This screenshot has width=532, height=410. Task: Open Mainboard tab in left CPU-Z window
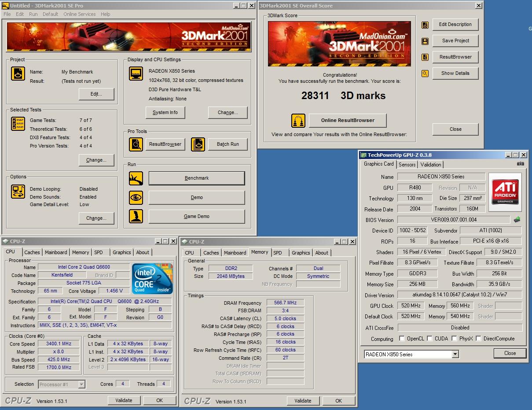pyautogui.click(x=56, y=252)
